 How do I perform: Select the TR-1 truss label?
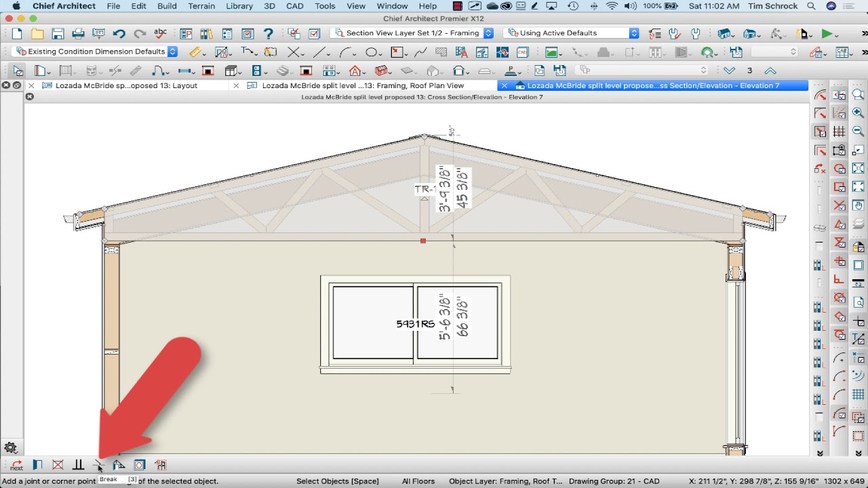pos(425,189)
